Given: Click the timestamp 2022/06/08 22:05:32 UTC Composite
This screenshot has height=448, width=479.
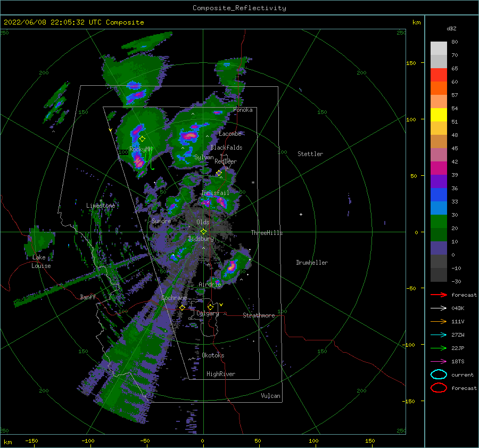Looking at the screenshot, I should point(73,22).
